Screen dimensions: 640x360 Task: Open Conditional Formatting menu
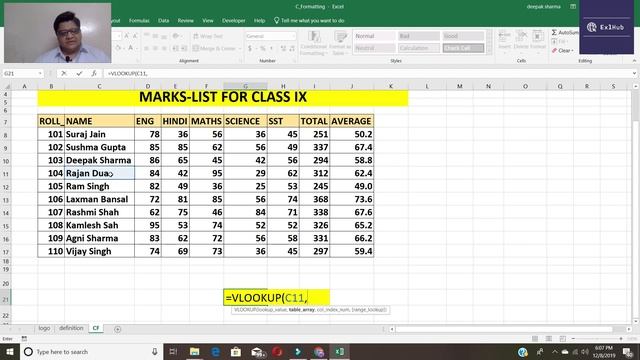313,43
